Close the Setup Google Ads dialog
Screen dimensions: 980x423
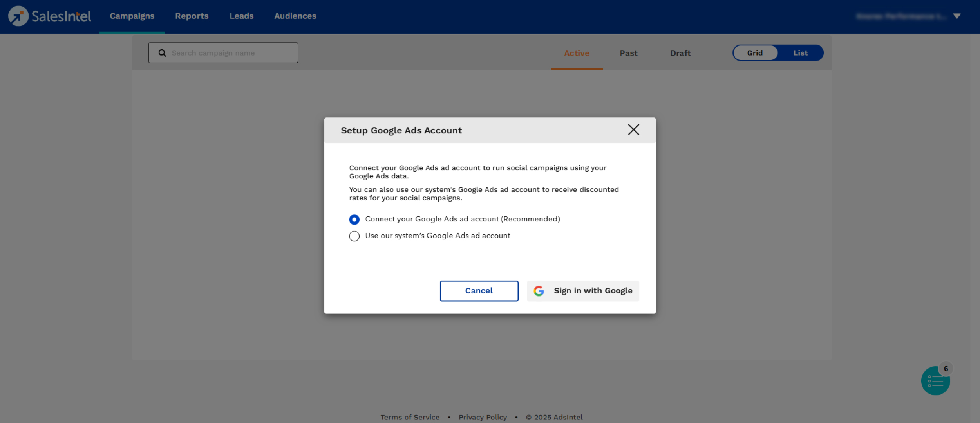click(633, 130)
